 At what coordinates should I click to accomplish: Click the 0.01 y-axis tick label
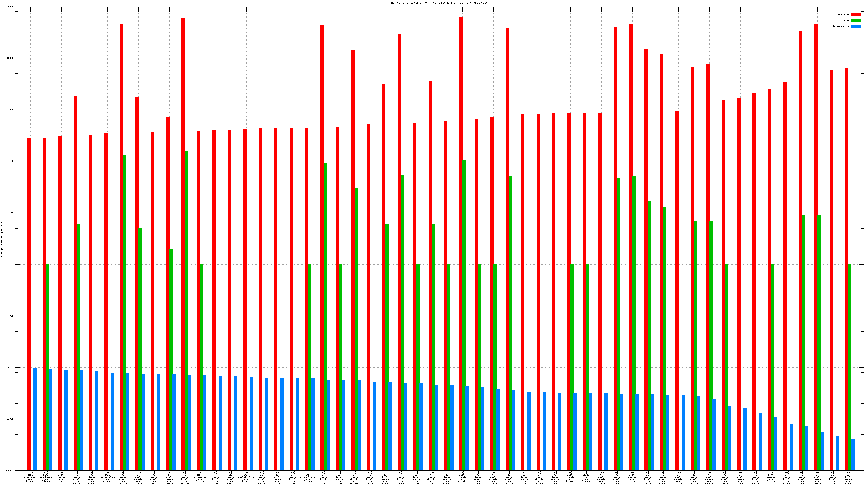11,367
